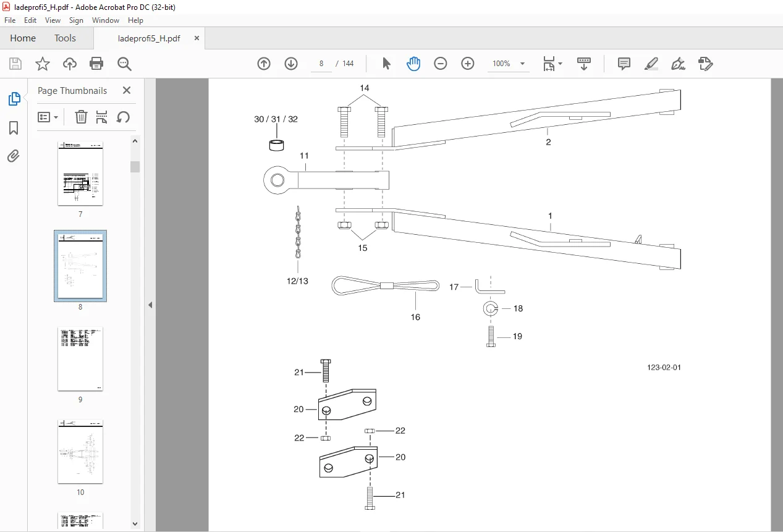783x532 pixels.
Task: Open the Find text magnifier icon
Action: [124, 64]
